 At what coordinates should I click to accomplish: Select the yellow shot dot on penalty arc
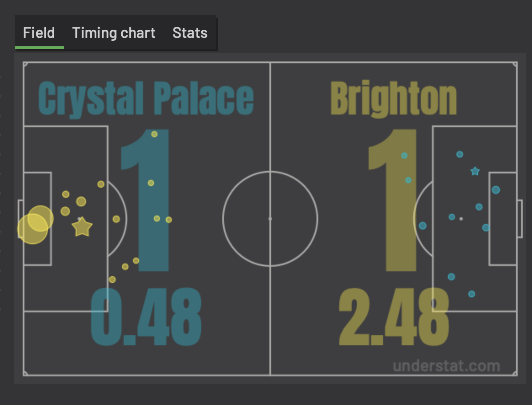[x=117, y=219]
